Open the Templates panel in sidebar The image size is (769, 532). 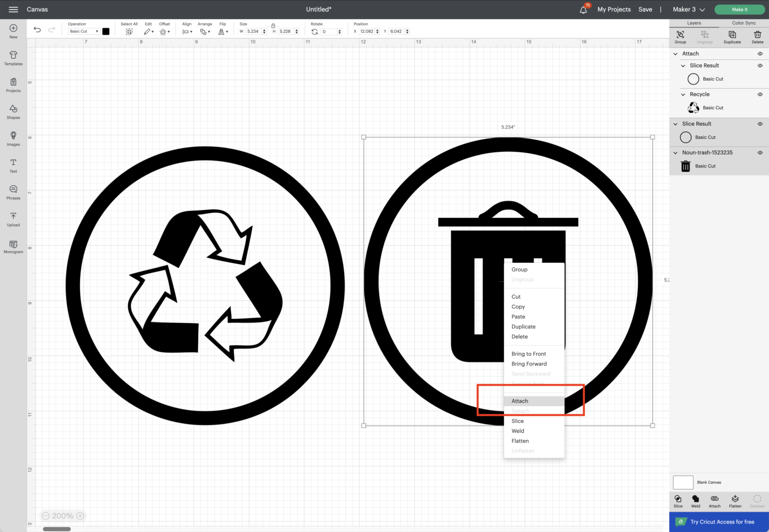14,58
